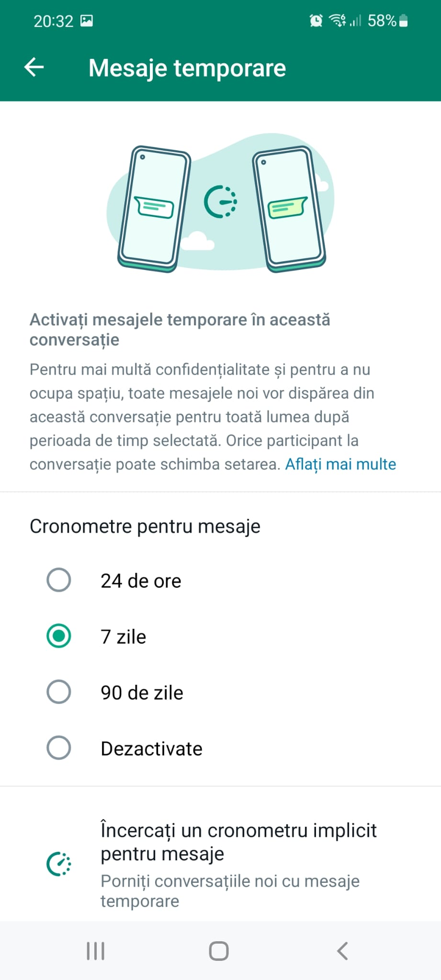
Task: Open the Aflați mai multe link
Action: [340, 464]
